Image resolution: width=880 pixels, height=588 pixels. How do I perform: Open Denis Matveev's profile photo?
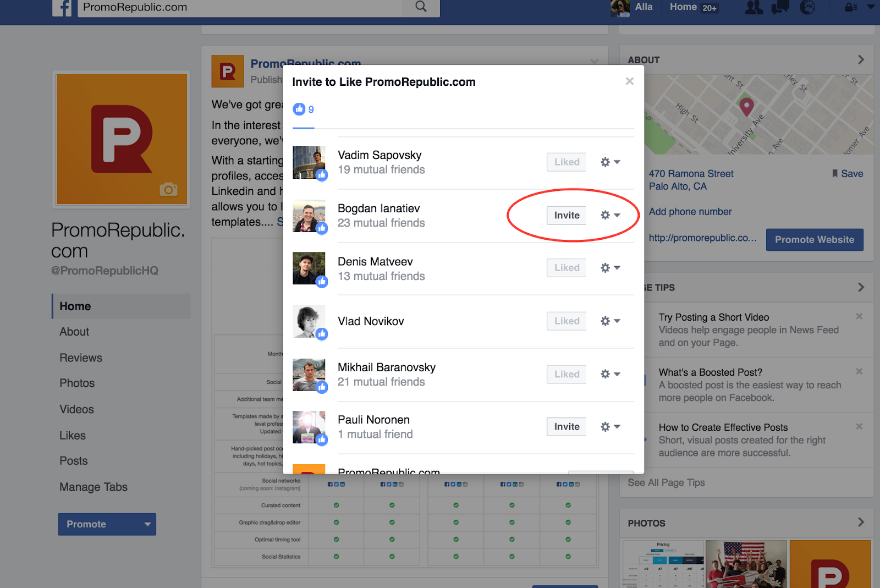click(309, 268)
